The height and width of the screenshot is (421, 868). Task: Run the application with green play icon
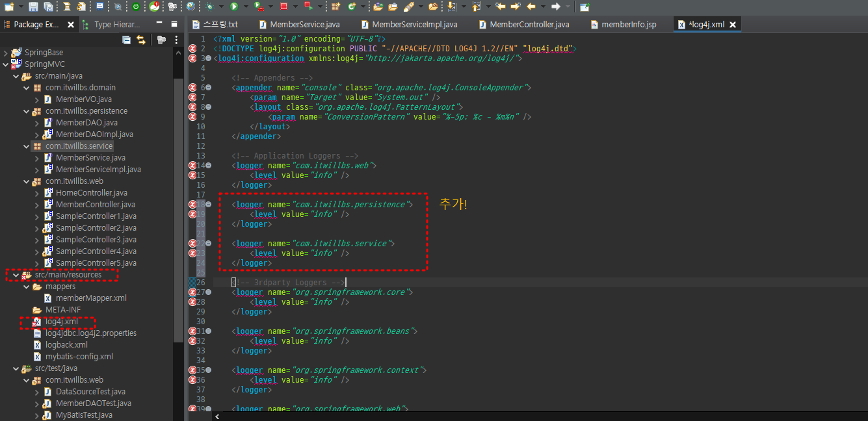(x=233, y=6)
